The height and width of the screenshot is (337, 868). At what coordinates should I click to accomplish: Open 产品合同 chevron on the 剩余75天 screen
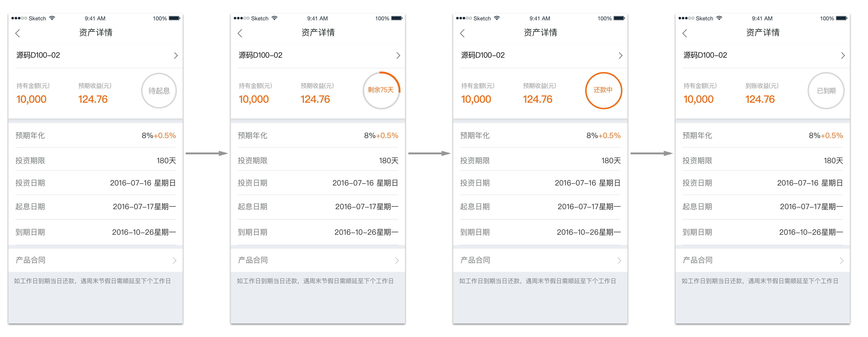pos(397,260)
